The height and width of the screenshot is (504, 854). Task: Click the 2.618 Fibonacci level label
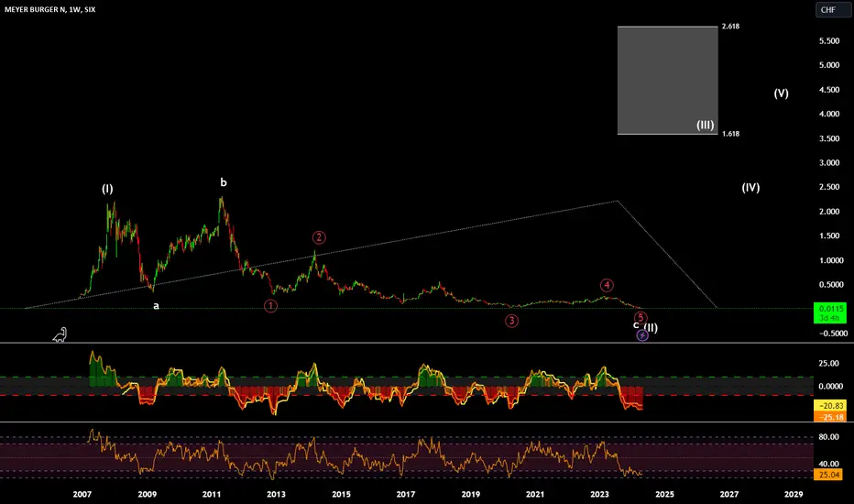(x=730, y=27)
